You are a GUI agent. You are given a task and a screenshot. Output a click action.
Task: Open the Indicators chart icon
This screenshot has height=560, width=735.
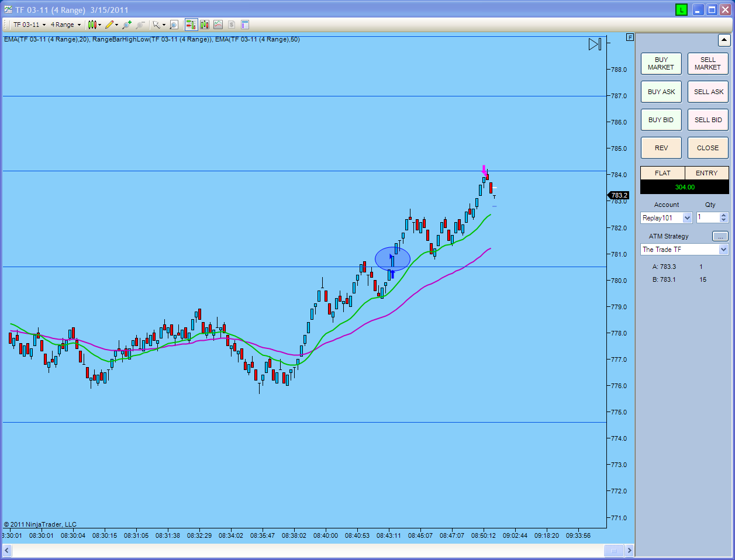coord(218,25)
